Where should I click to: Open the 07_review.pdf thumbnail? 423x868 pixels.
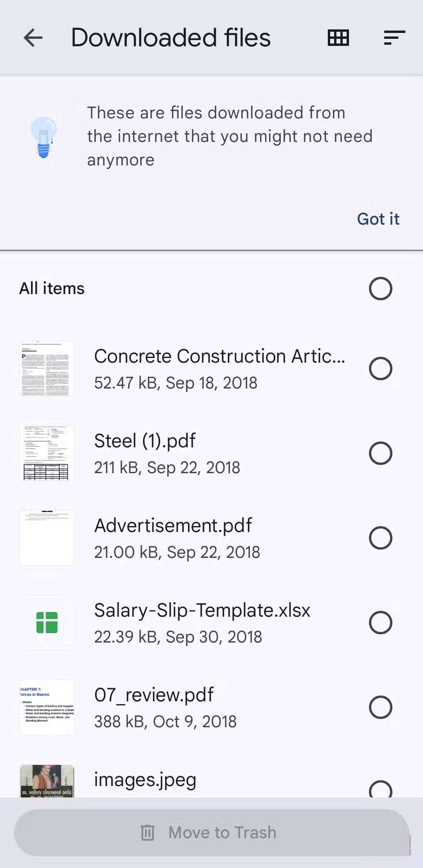[x=47, y=707]
